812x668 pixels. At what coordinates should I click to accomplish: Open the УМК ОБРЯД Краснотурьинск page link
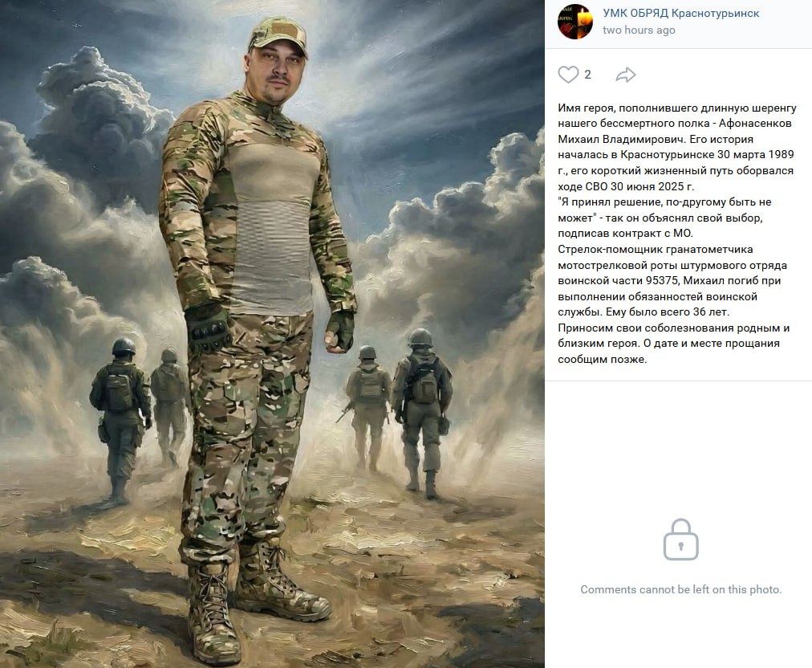click(680, 13)
